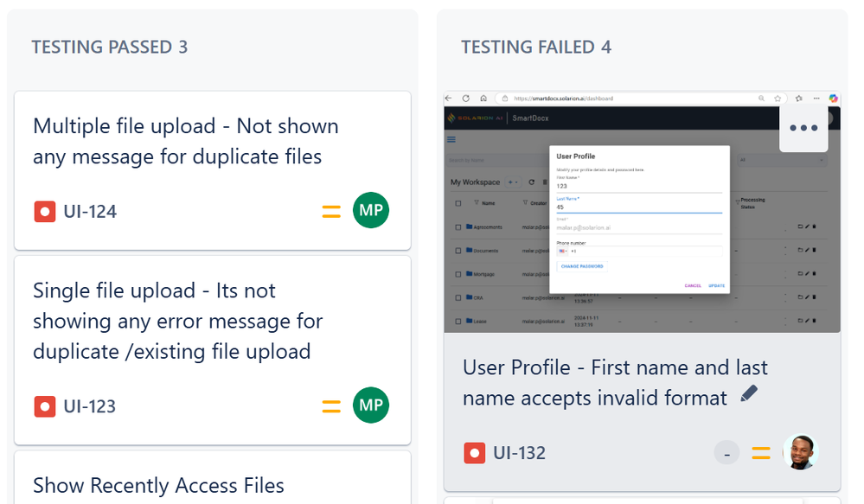Click the story points dash badge on UI-132
Image resolution: width=864 pixels, height=504 pixels.
(x=726, y=453)
